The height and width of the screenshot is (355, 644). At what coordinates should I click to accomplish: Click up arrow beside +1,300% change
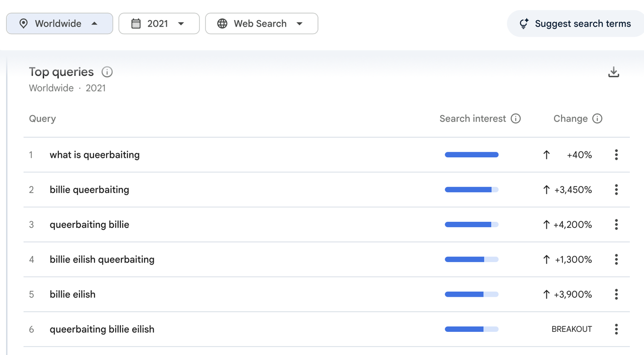(x=546, y=259)
